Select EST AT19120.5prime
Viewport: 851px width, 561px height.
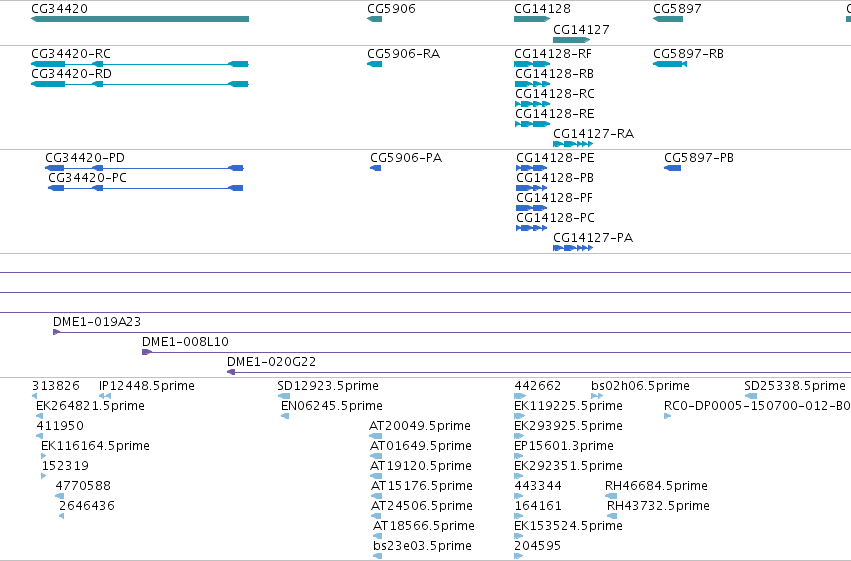coord(376,476)
